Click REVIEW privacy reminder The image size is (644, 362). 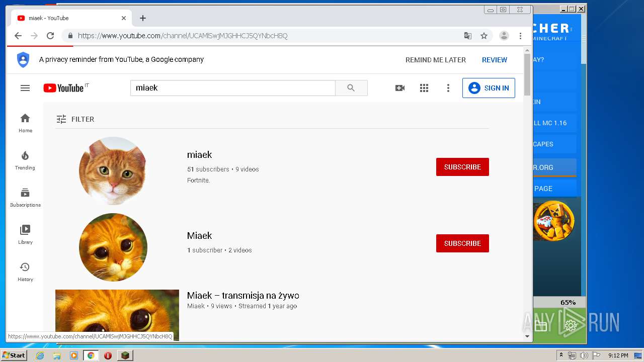pyautogui.click(x=495, y=60)
